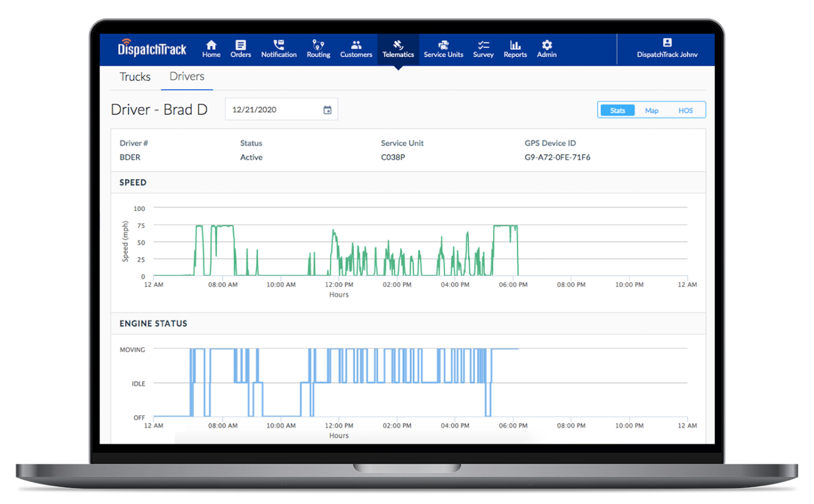The width and height of the screenshot is (814, 504).
Task: Click the Orders menu label
Action: click(240, 55)
